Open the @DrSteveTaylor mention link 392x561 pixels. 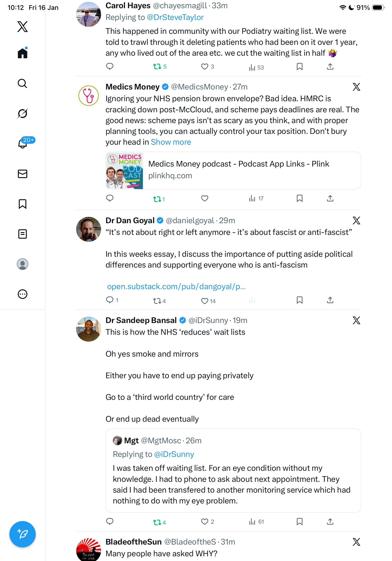(175, 17)
